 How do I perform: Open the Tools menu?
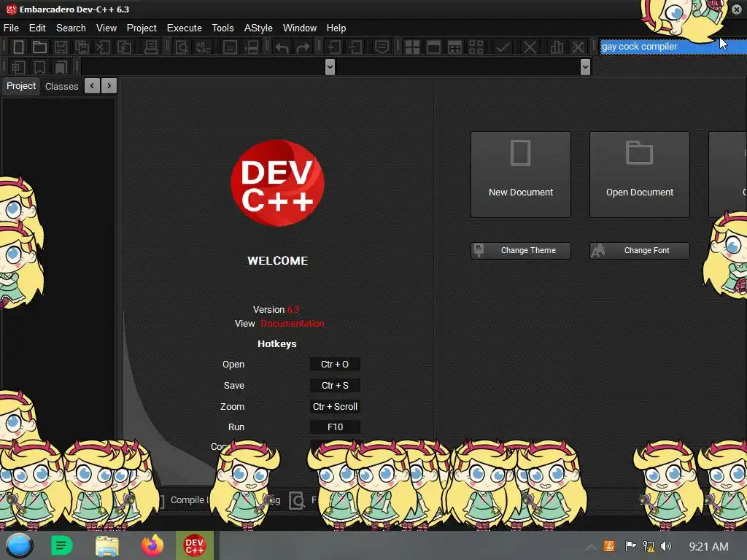223,28
